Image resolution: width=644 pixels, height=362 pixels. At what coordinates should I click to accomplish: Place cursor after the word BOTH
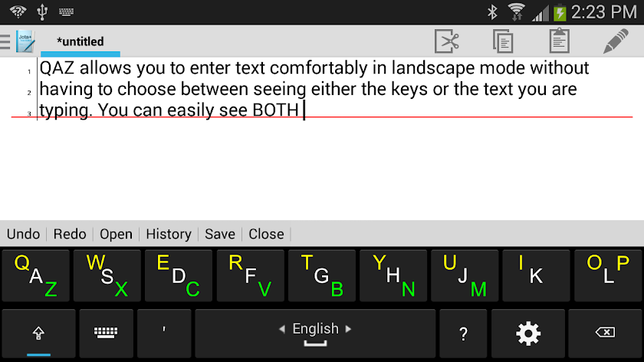[x=303, y=110]
